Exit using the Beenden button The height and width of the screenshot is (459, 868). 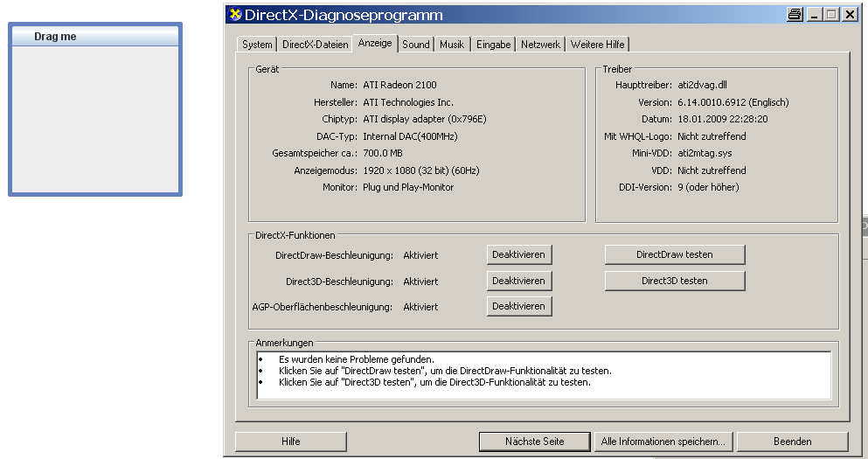(x=792, y=442)
